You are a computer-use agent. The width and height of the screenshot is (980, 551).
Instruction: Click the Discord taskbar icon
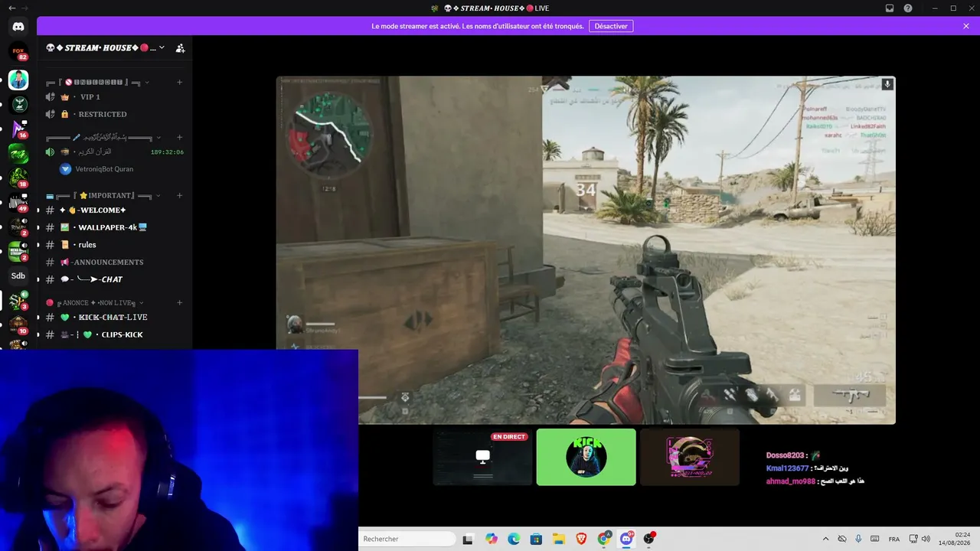(627, 539)
